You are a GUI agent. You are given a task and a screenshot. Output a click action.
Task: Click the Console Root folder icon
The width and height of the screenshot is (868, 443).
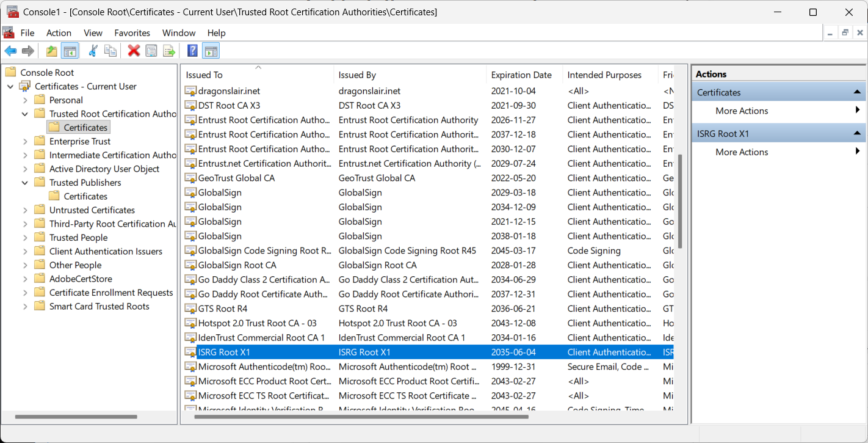pos(10,72)
